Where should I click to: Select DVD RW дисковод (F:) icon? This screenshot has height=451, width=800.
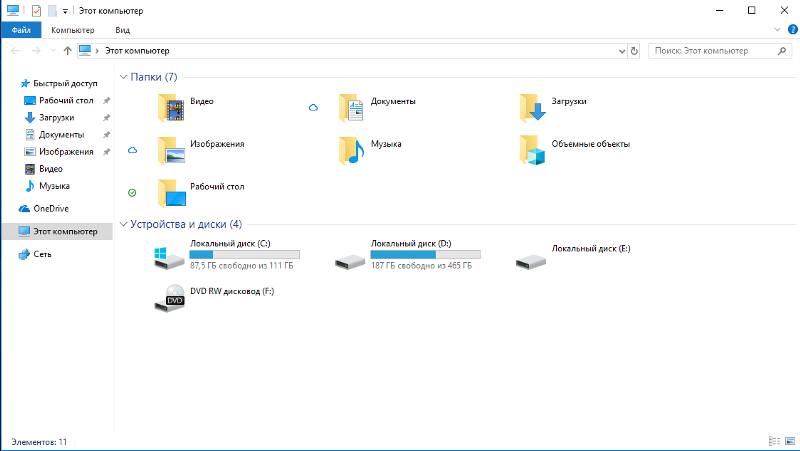(169, 298)
